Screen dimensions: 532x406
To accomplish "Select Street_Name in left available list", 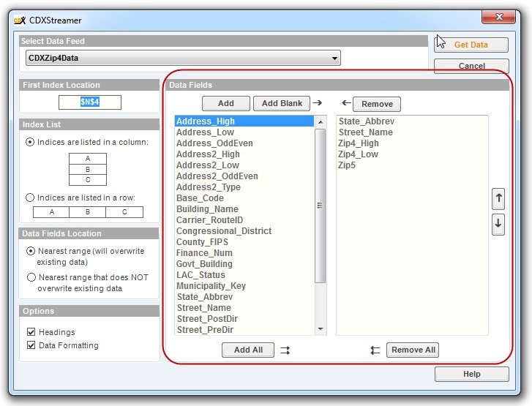I will [x=244, y=308].
